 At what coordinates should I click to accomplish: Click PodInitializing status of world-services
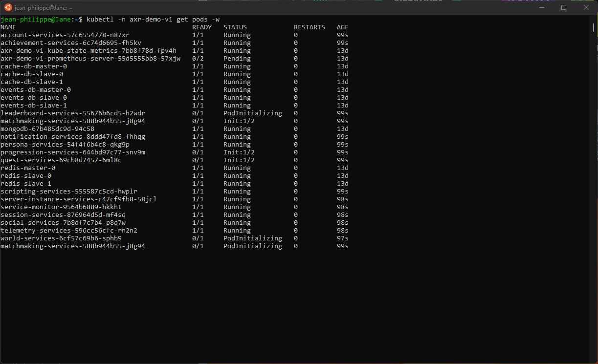point(253,238)
